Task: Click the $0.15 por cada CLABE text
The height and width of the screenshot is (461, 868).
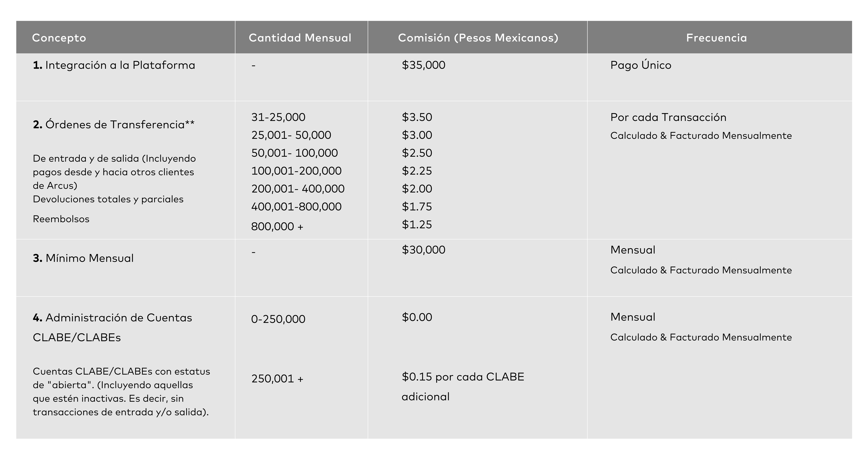Action: [463, 377]
